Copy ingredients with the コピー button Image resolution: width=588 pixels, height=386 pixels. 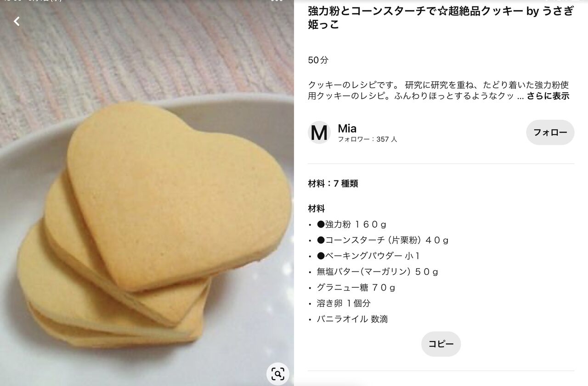click(441, 344)
